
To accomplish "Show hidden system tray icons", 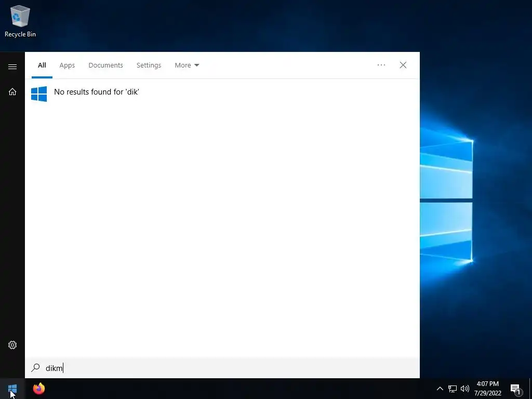I will [x=440, y=389].
